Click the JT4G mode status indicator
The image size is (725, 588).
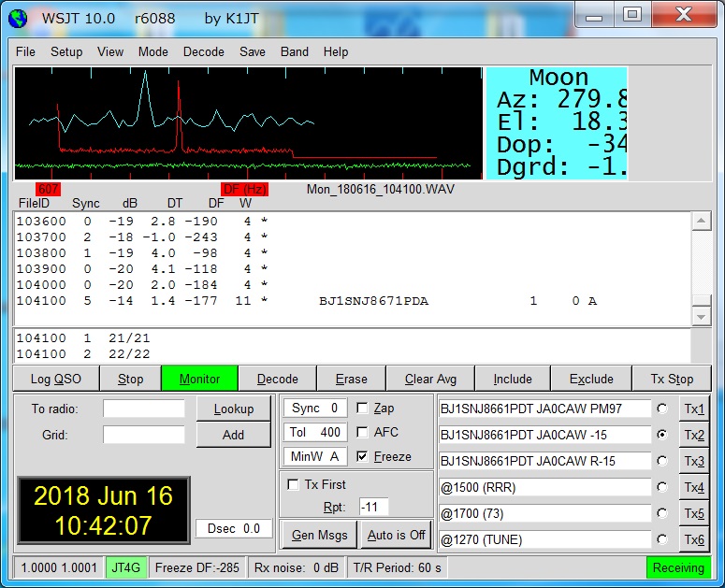(126, 567)
